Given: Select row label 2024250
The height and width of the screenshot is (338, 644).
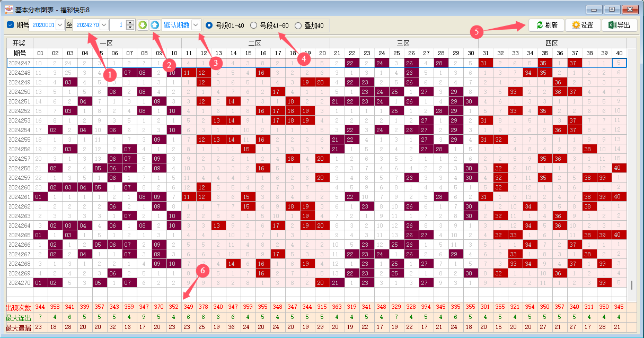Looking at the screenshot, I should (x=20, y=91).
